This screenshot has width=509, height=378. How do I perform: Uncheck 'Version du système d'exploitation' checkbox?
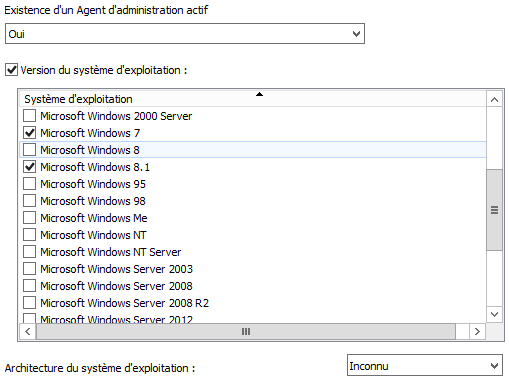pos(11,70)
